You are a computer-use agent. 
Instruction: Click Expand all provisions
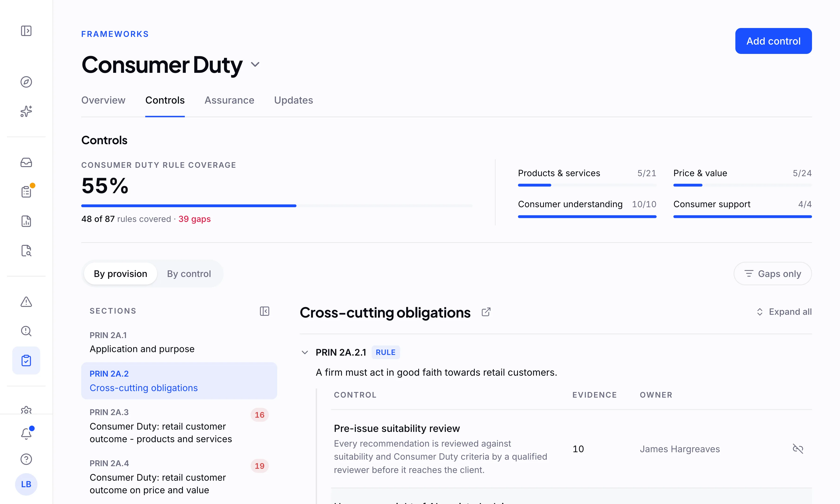784,312
